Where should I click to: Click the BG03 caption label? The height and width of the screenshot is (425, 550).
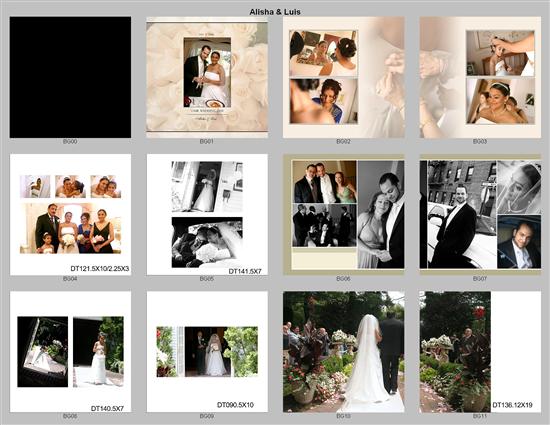[x=480, y=141]
